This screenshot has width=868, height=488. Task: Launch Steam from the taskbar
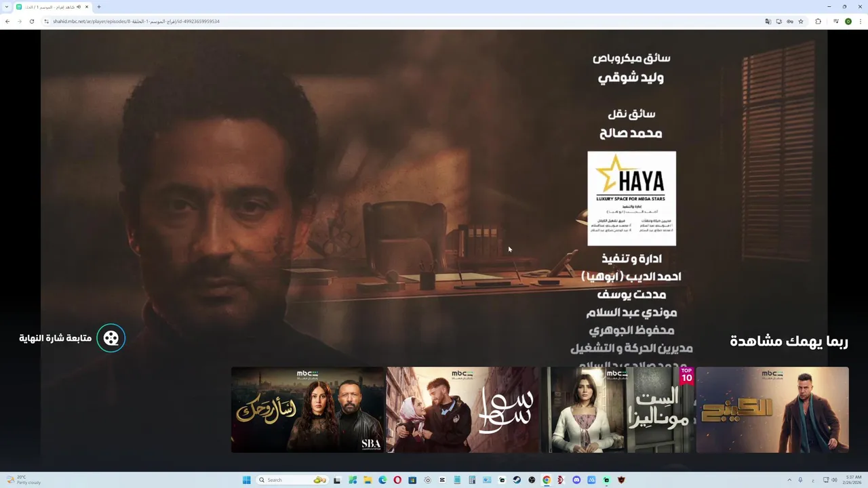(x=517, y=480)
